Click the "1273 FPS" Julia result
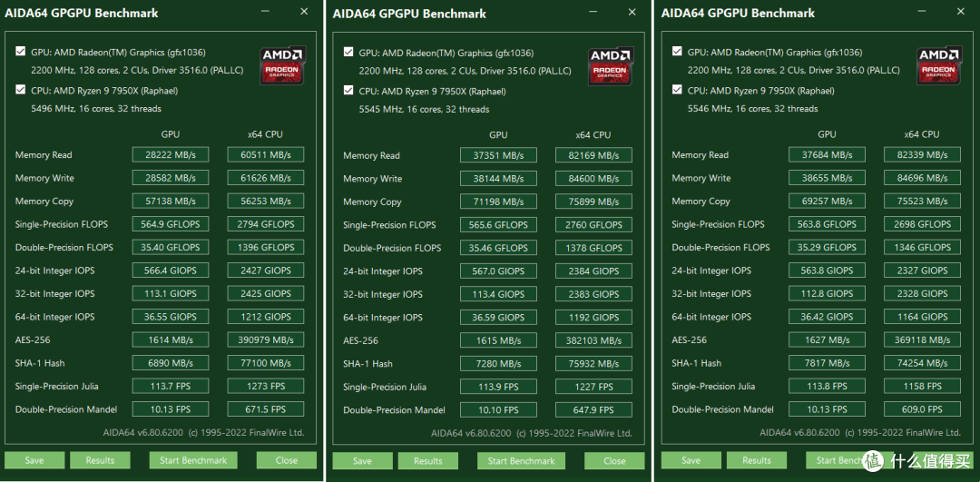Image resolution: width=980 pixels, height=482 pixels. click(266, 387)
